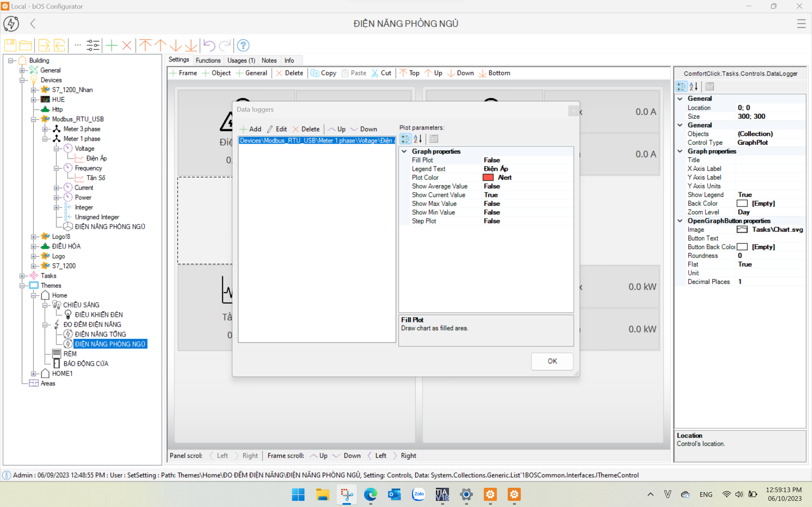The height and width of the screenshot is (507, 812).
Task: Open the Usages (1) tab
Action: tap(241, 61)
